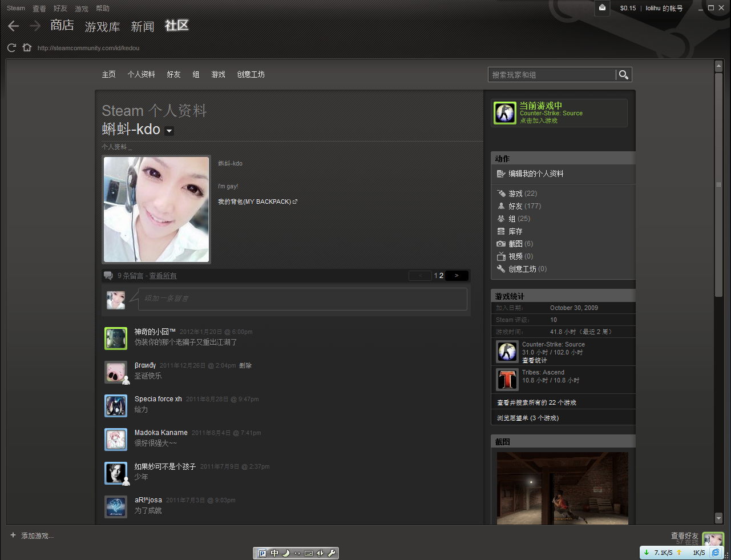Open inventory via the stacked 库存 icon
The height and width of the screenshot is (560, 731).
tap(500, 231)
